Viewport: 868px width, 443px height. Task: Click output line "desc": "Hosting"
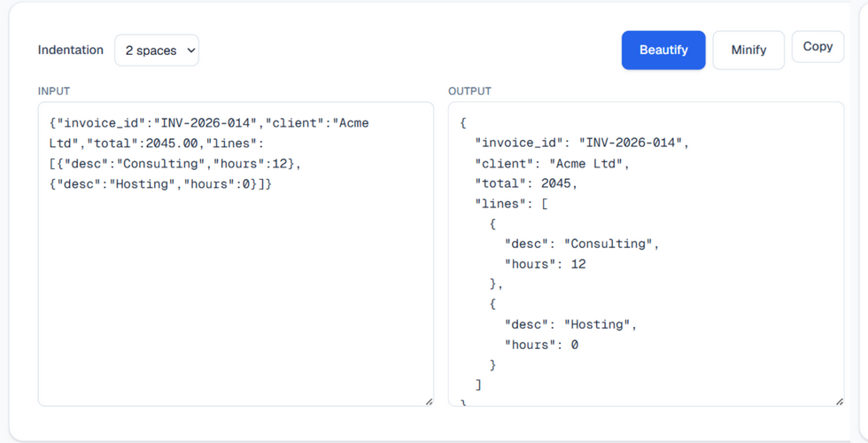[x=570, y=324]
